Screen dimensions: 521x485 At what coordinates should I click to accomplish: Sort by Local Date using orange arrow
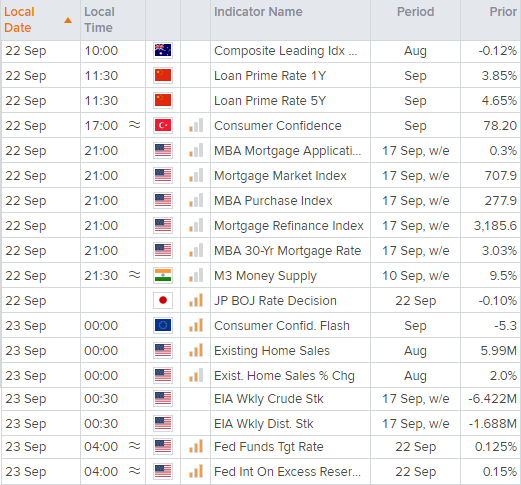point(68,21)
